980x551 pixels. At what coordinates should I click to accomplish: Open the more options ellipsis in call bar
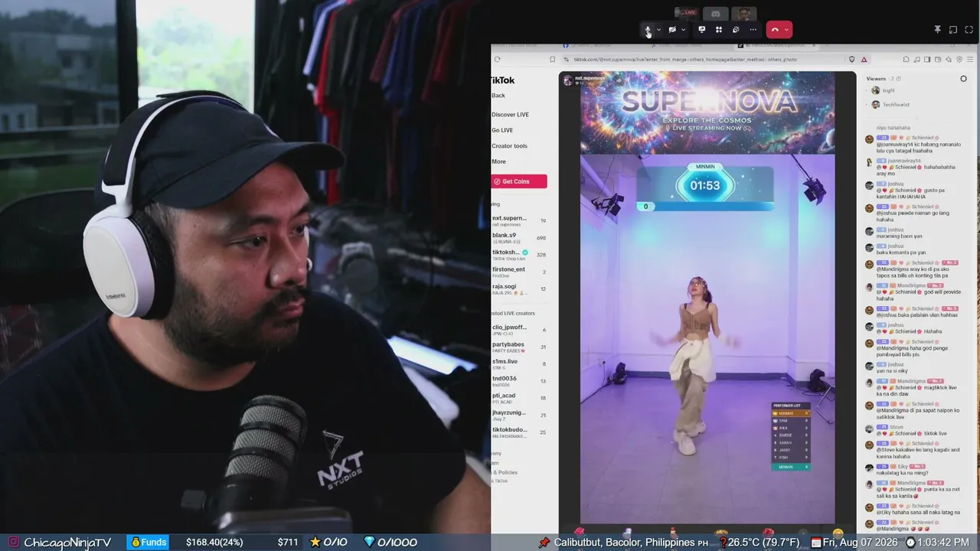[x=753, y=30]
